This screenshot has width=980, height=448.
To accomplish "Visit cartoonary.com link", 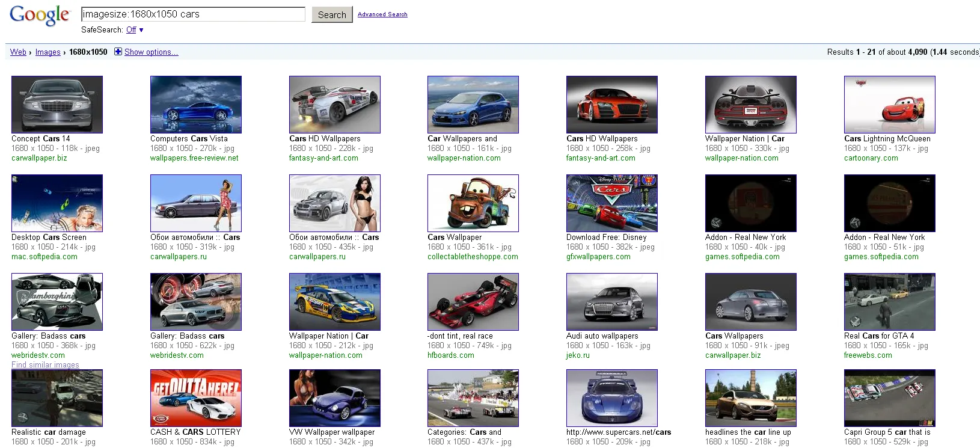I will click(871, 158).
